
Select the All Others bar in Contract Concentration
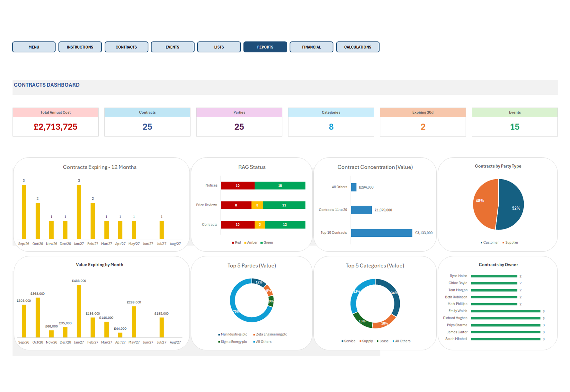(x=354, y=187)
